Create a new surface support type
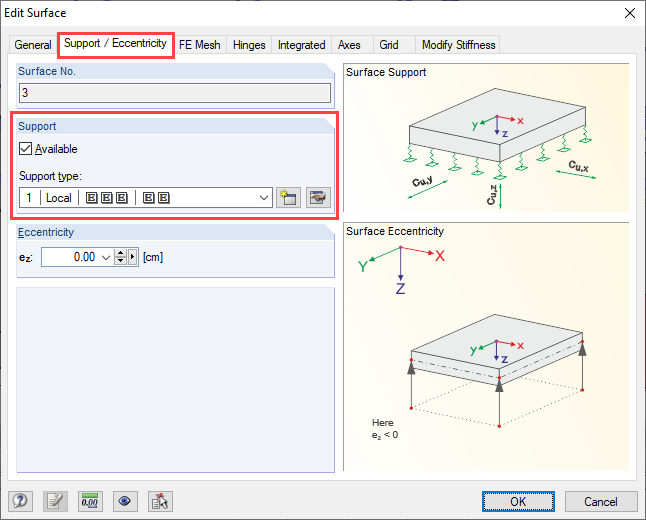This screenshot has height=520, width=646. click(x=288, y=198)
